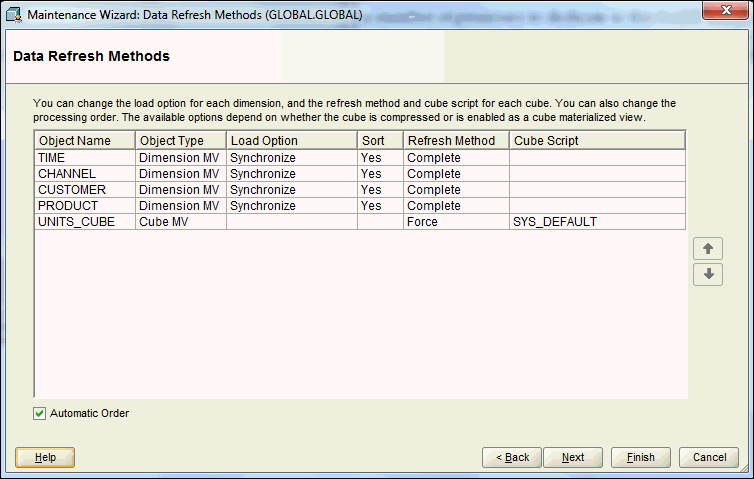This screenshot has width=754, height=479.
Task: Open Load Option cell for TIME
Action: [x=291, y=158]
